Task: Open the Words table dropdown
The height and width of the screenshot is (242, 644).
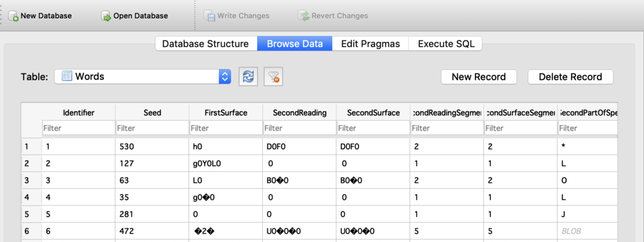Action: (x=143, y=76)
